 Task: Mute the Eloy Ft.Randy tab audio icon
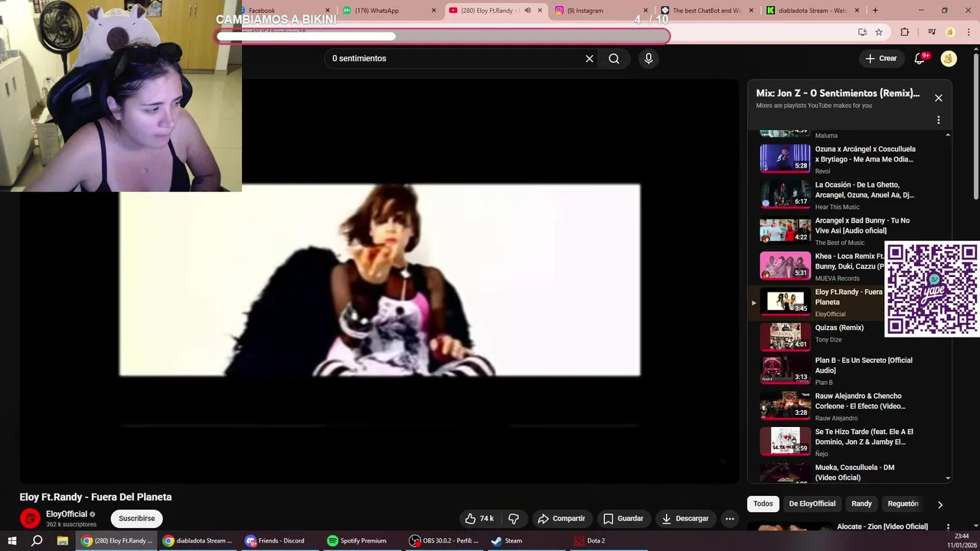[x=527, y=11]
